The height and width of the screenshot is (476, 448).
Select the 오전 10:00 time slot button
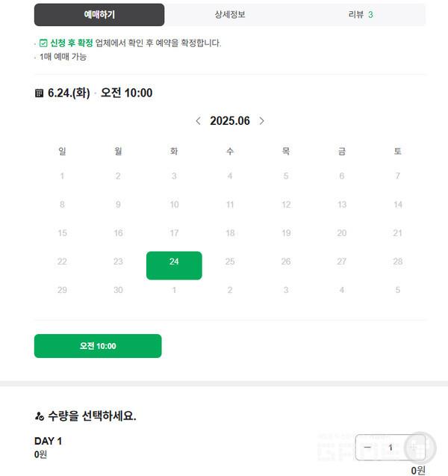click(98, 346)
